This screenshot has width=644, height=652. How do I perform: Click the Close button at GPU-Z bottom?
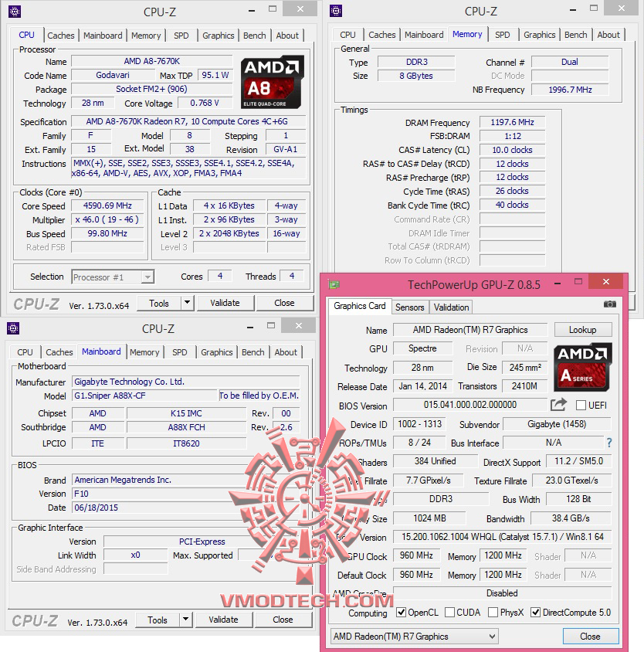[591, 637]
